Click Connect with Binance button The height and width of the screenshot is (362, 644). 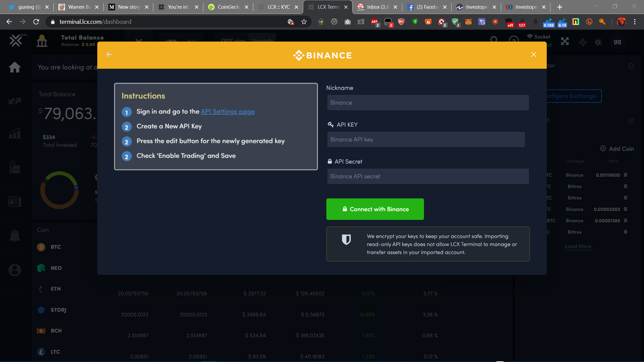[x=375, y=209]
